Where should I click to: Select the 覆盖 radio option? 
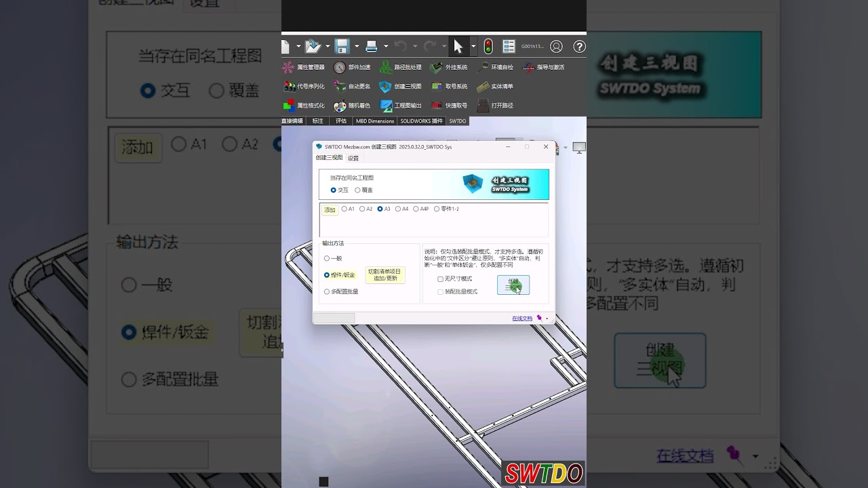(363, 190)
